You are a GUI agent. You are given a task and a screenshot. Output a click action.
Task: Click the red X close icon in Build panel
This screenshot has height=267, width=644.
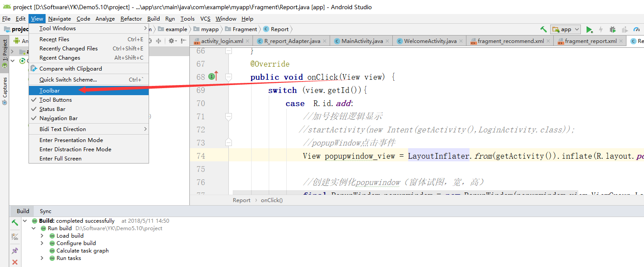pos(15,262)
